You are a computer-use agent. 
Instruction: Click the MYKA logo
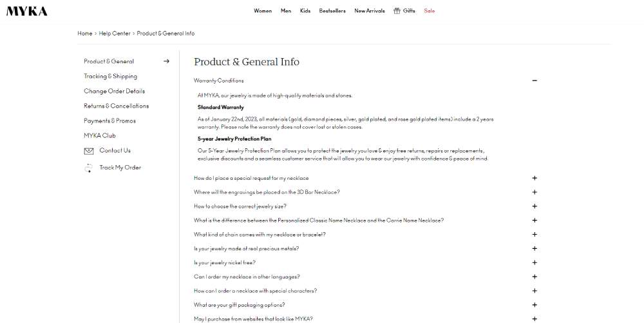pos(26,11)
